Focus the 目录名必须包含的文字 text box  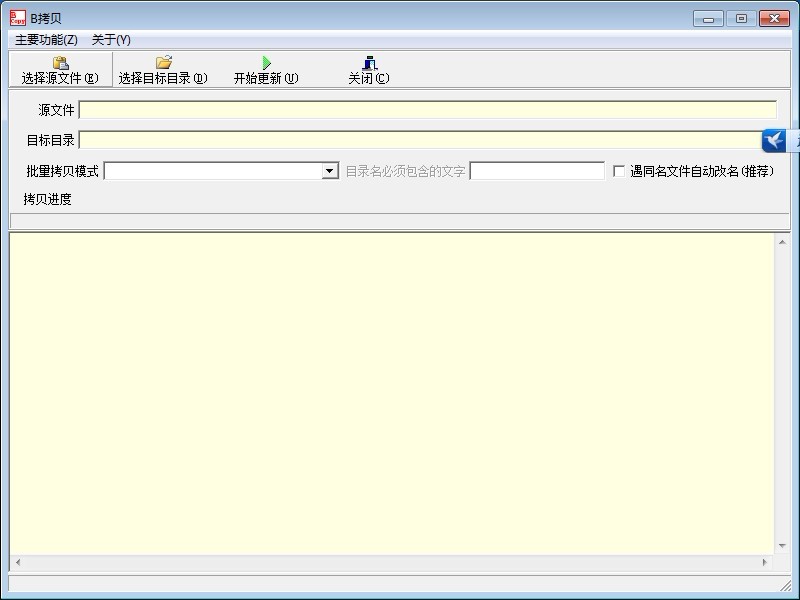537,171
